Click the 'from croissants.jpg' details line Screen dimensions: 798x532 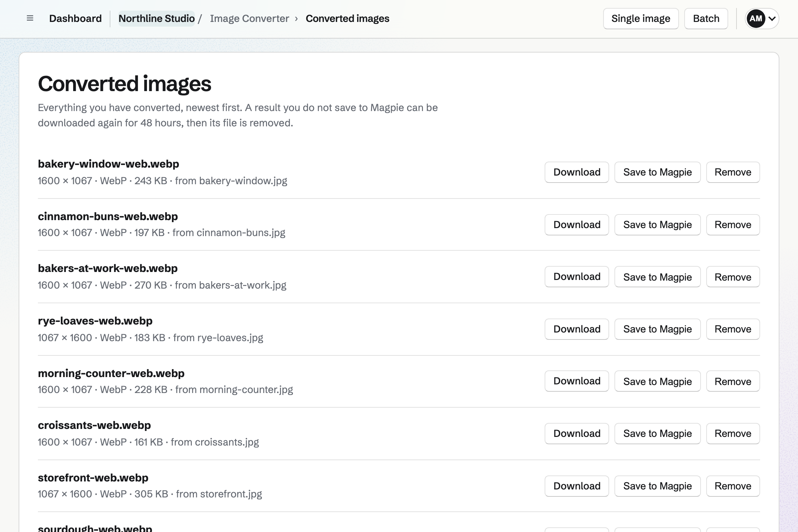click(x=148, y=442)
